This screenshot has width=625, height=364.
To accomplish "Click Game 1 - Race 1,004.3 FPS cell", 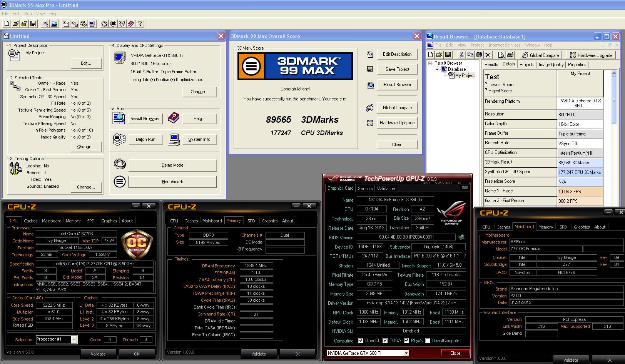I will coord(580,191).
